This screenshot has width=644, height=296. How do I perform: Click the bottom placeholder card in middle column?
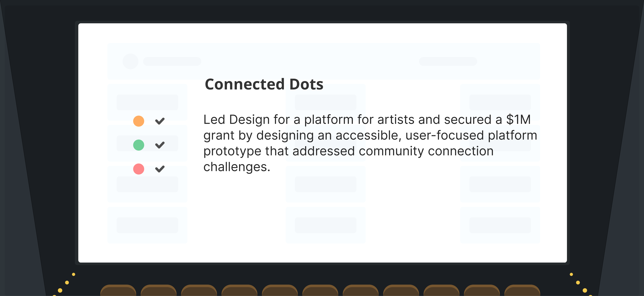point(325,225)
